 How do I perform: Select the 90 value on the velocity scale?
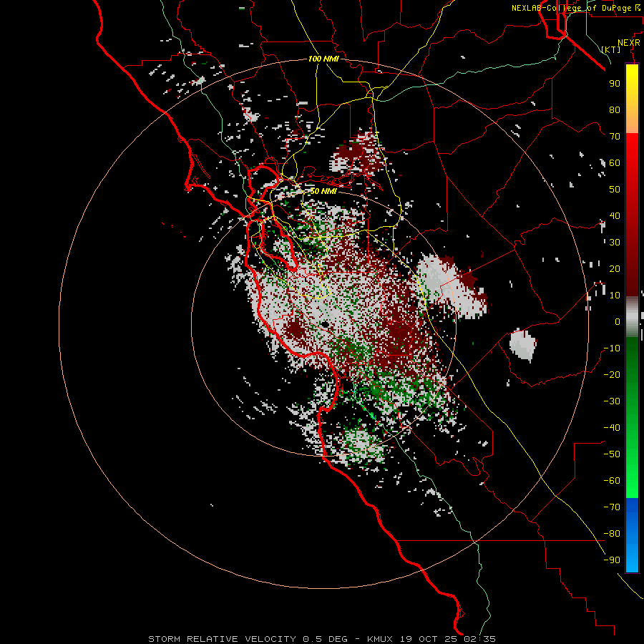615,84
